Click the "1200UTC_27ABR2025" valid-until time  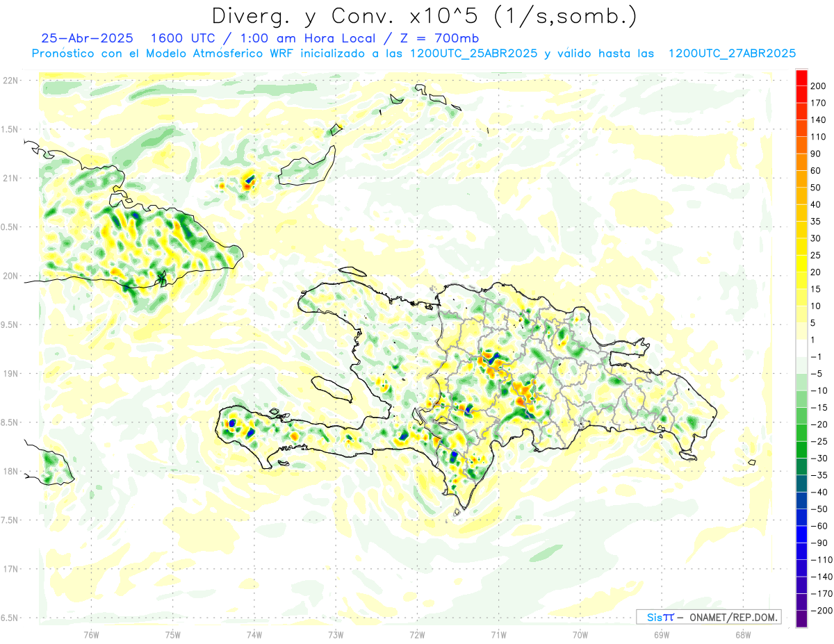click(x=731, y=53)
